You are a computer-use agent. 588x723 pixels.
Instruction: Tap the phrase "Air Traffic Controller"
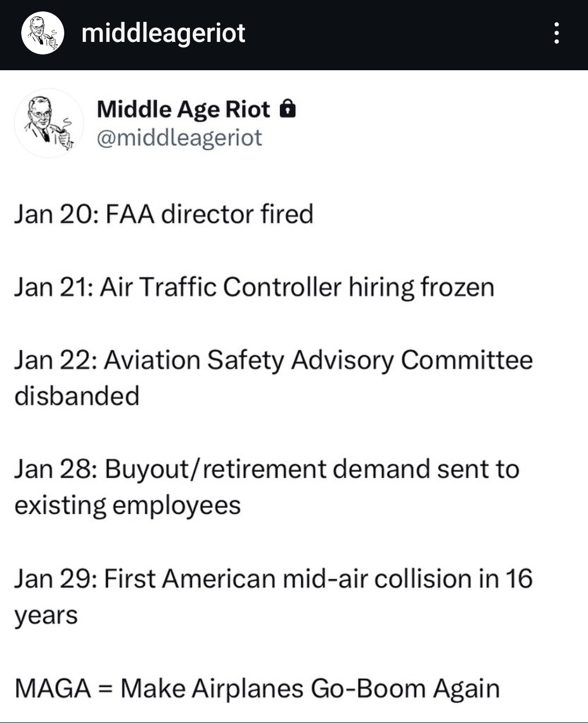tap(220, 287)
